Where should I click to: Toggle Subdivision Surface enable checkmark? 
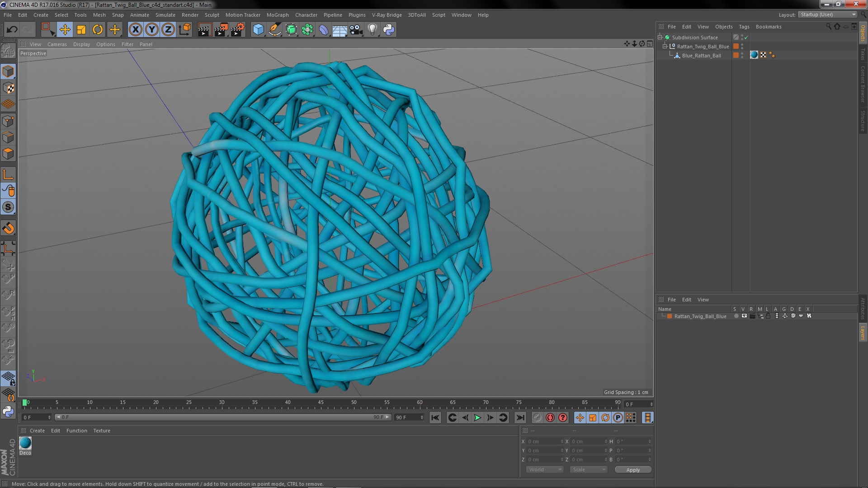(746, 38)
